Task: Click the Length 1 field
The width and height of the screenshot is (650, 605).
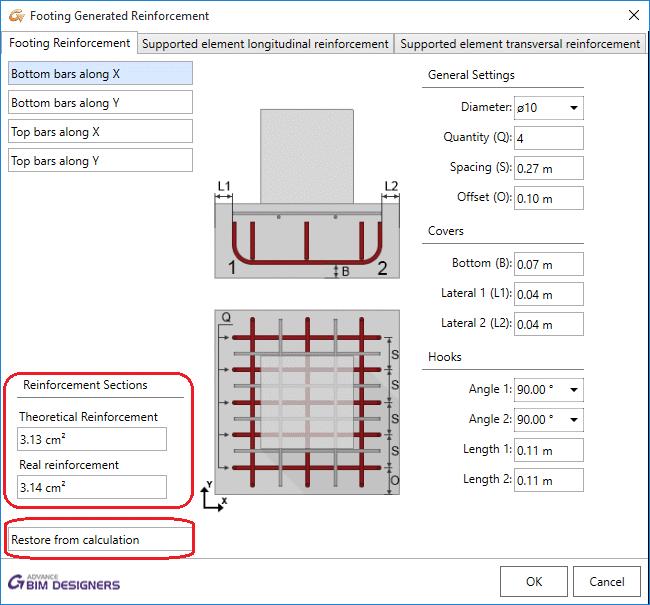Action: [548, 450]
